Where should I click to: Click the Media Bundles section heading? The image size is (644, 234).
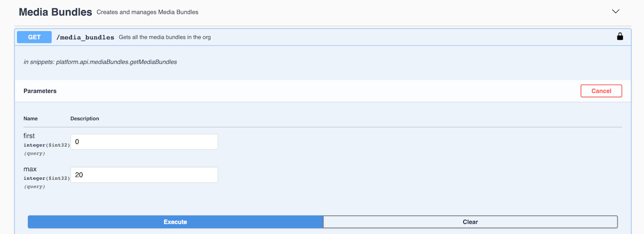tap(55, 12)
